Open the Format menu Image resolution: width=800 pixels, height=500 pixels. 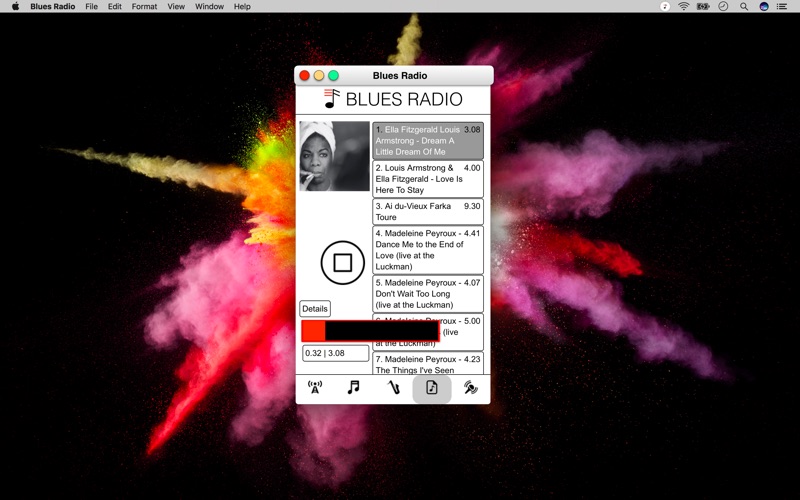click(x=144, y=6)
